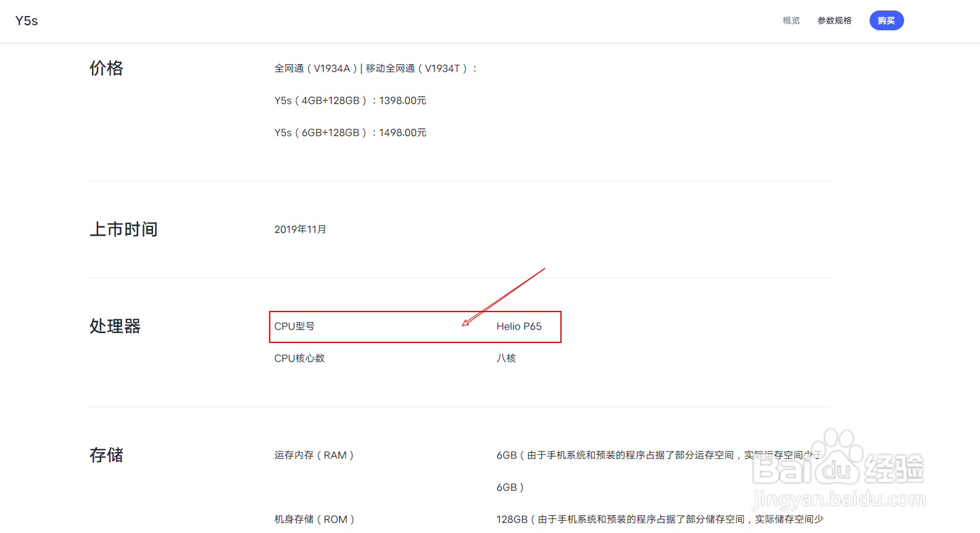
Task: Select the 运存内存 (RAM) label
Action: pos(314,455)
